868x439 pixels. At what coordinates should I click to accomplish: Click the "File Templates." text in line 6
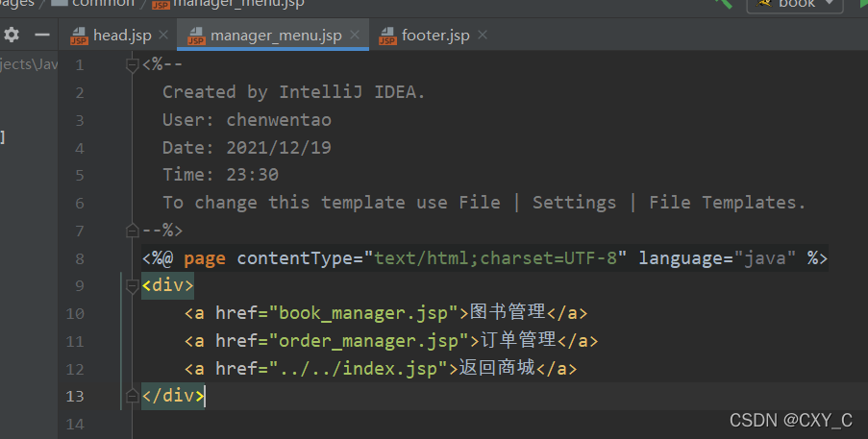[727, 203]
